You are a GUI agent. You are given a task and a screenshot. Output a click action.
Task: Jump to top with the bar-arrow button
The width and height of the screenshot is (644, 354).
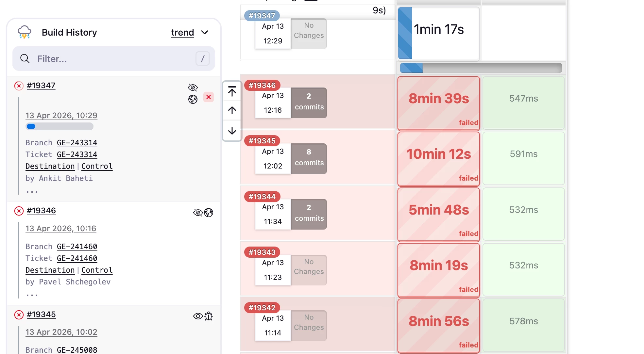pos(232,92)
